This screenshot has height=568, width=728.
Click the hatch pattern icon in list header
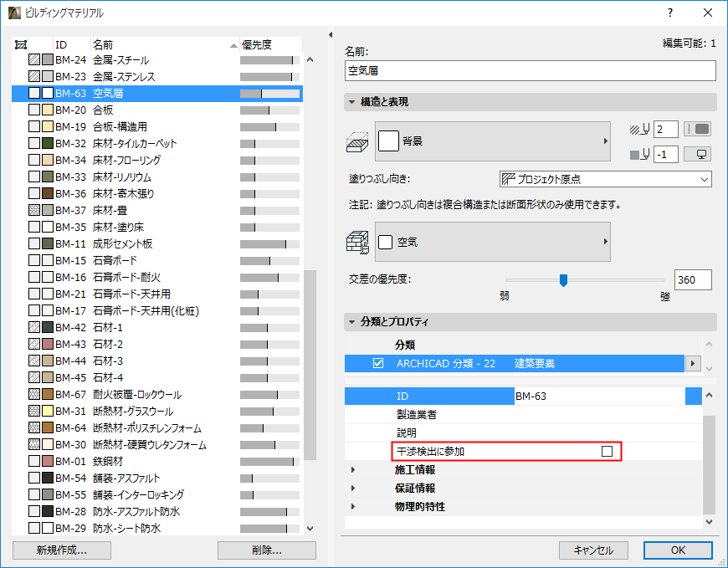19,44
